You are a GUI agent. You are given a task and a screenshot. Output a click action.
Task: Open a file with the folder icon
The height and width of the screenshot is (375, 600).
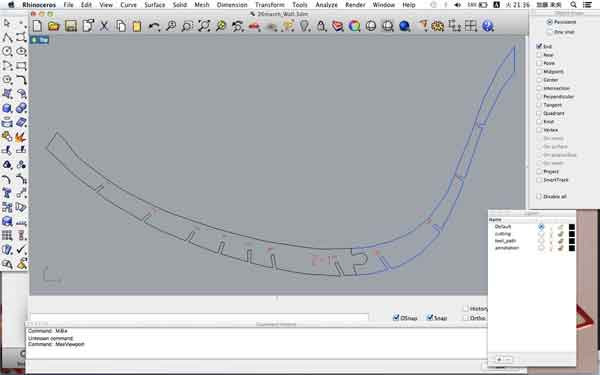(54, 26)
